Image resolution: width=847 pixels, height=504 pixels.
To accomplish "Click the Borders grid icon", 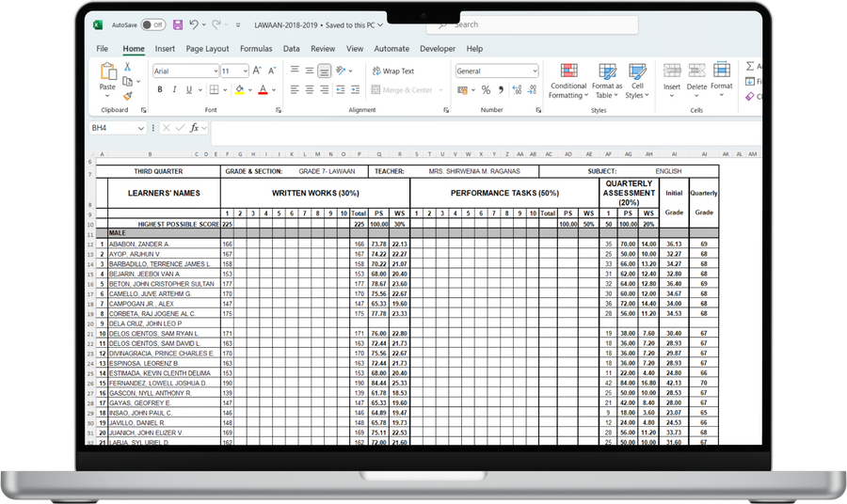I will 215,89.
